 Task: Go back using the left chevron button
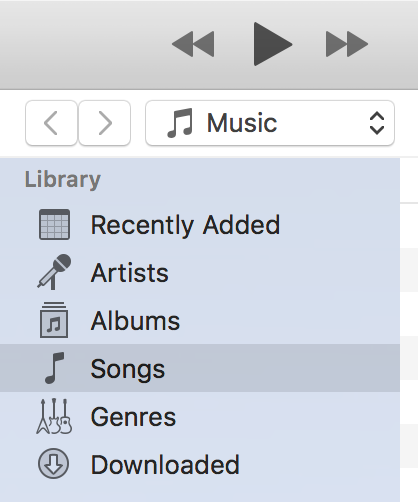(x=51, y=123)
